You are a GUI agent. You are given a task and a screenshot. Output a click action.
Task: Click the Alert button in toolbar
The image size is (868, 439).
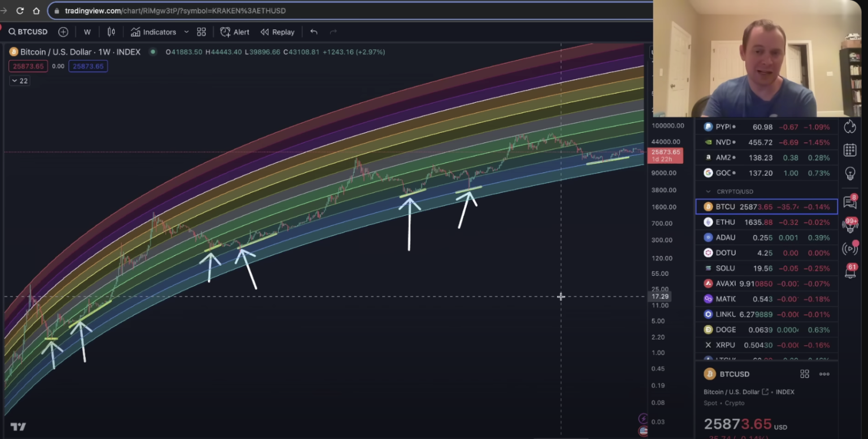click(235, 32)
